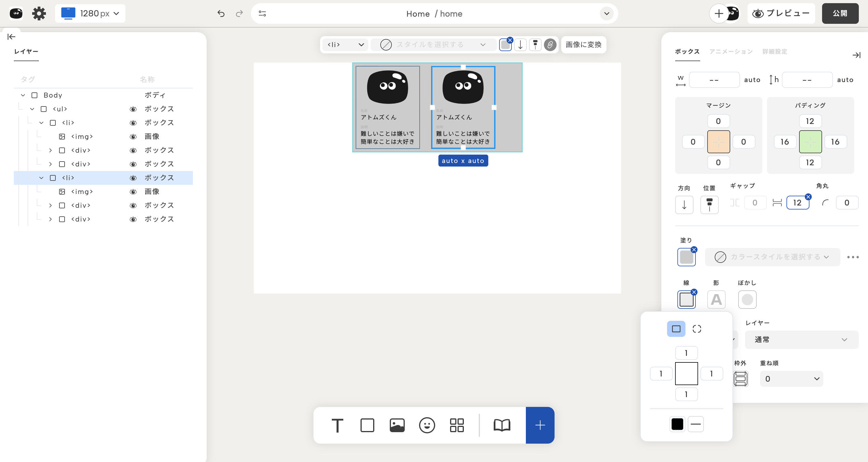The height and width of the screenshot is (462, 868).
Task: Click the black border color swatch
Action: (677, 424)
